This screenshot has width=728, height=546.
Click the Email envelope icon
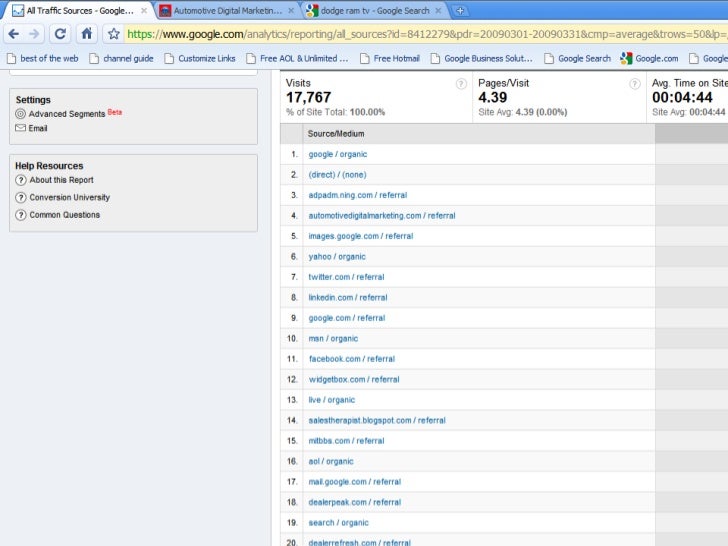click(x=20, y=128)
